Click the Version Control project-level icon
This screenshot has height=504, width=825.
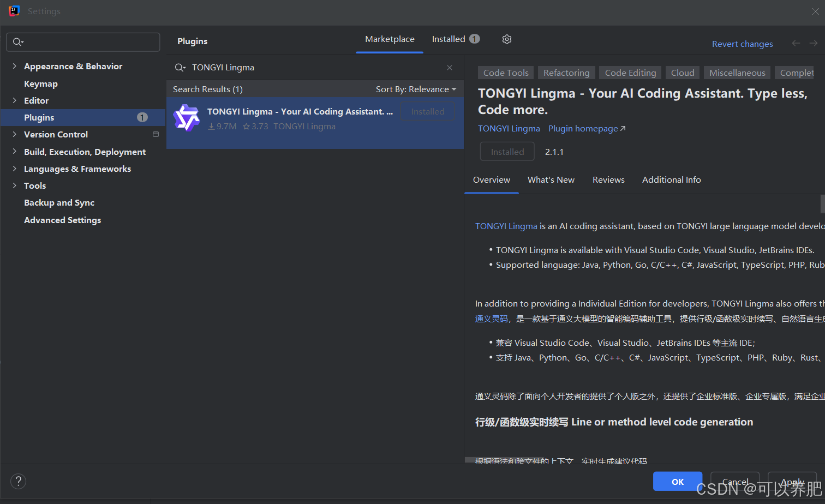click(156, 134)
